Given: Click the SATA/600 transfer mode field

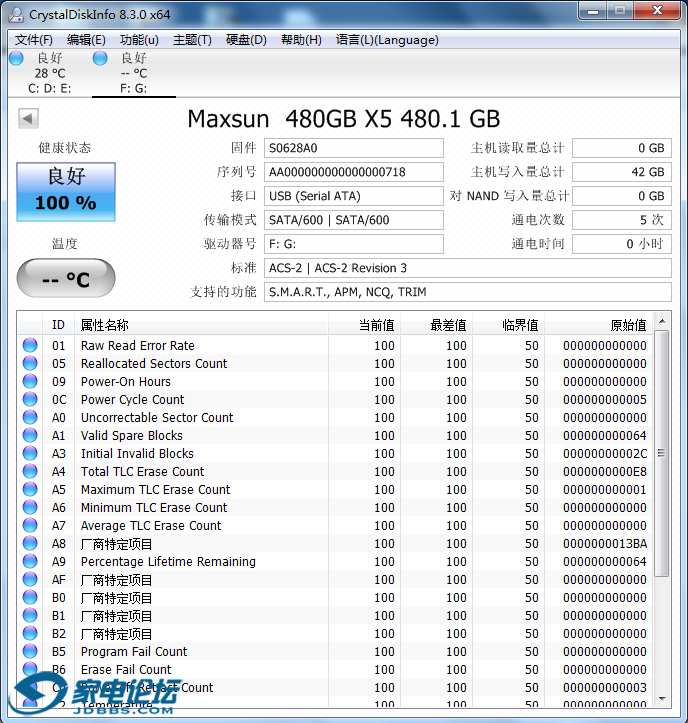Looking at the screenshot, I should pos(354,220).
